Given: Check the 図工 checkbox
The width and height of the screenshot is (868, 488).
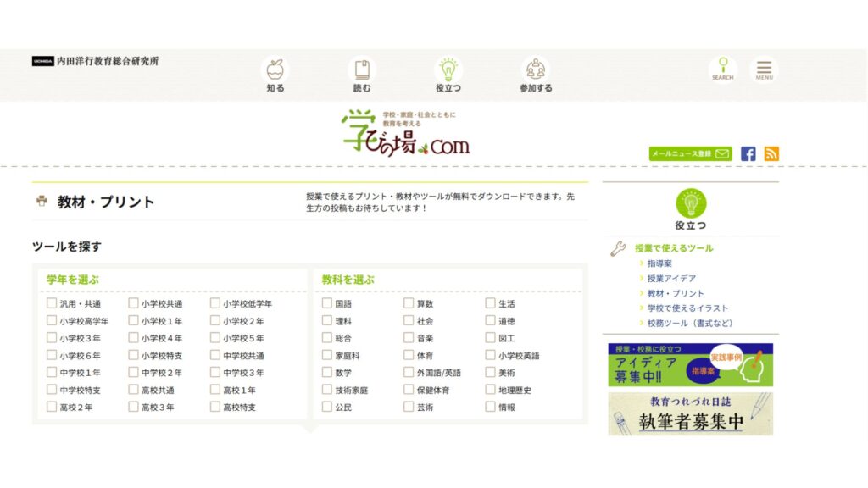Looking at the screenshot, I should 491,337.
